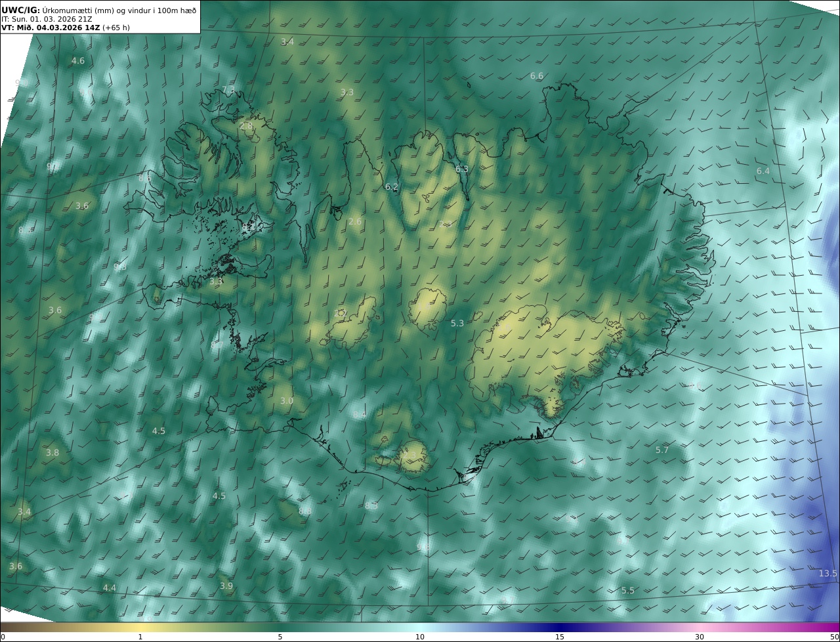Select the 5.5 value label
The image size is (840, 642).
(x=628, y=591)
